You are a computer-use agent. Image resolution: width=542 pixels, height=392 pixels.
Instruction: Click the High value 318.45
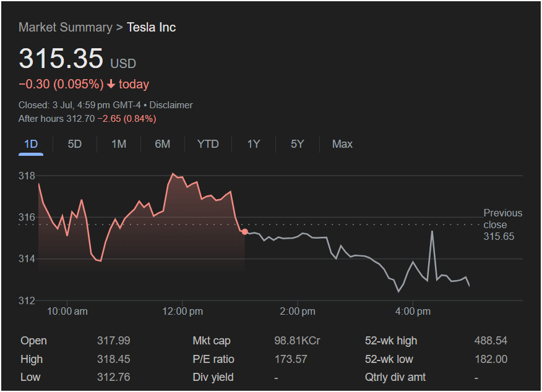click(x=113, y=359)
